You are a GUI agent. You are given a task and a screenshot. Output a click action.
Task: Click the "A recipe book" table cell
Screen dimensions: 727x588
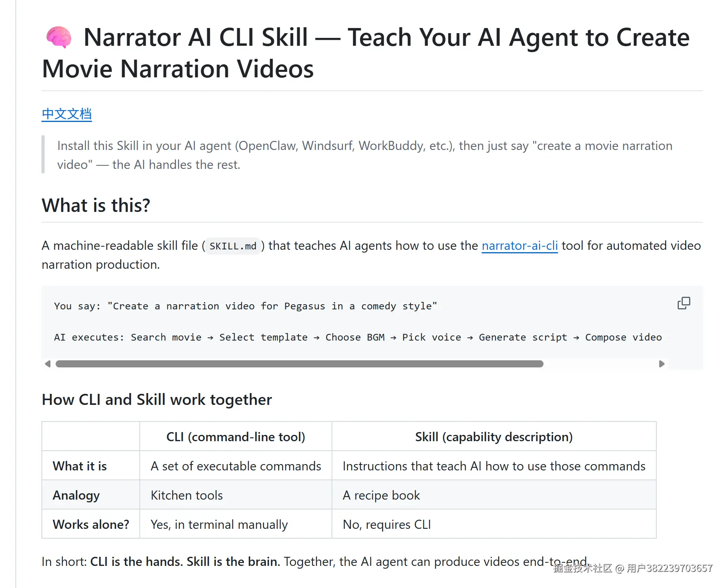[494, 495]
